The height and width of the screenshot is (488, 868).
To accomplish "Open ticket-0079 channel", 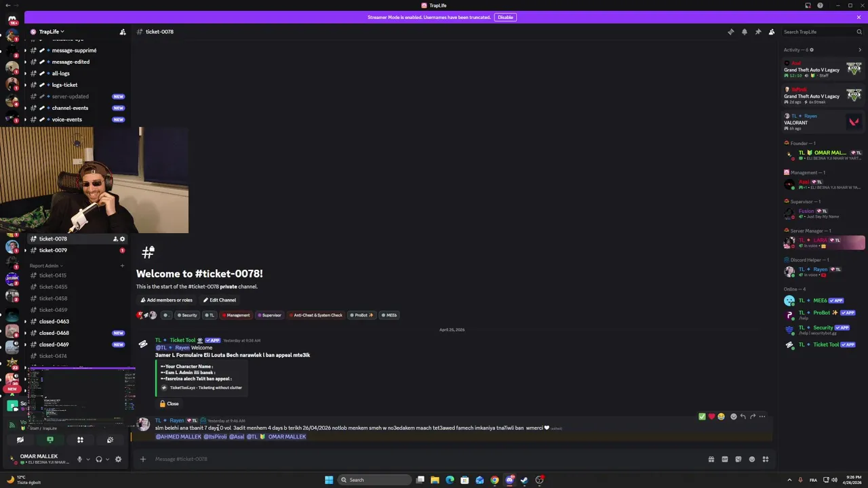I will [x=53, y=250].
